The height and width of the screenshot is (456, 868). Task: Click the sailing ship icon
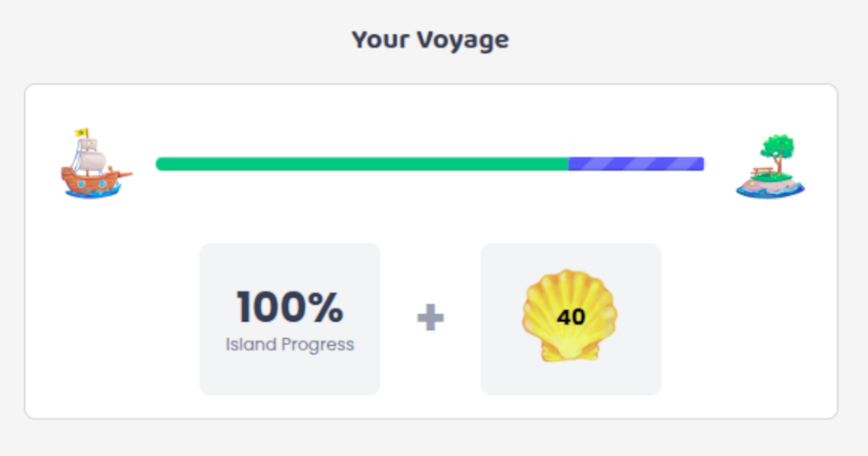(x=97, y=164)
